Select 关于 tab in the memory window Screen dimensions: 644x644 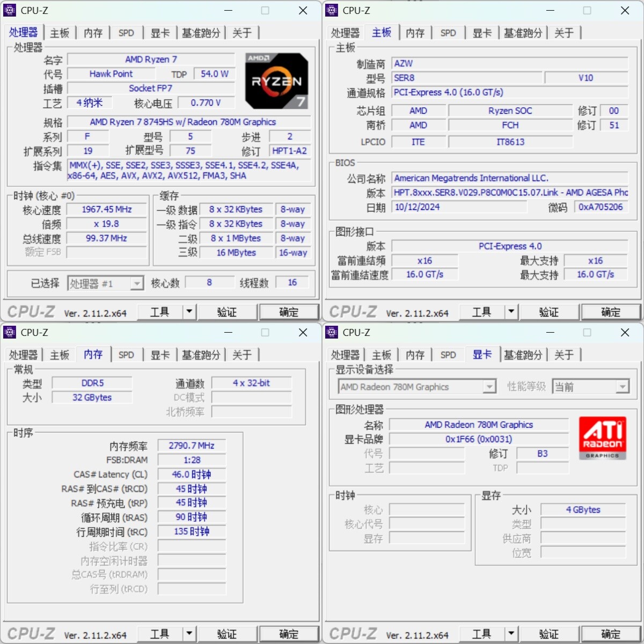pos(242,355)
